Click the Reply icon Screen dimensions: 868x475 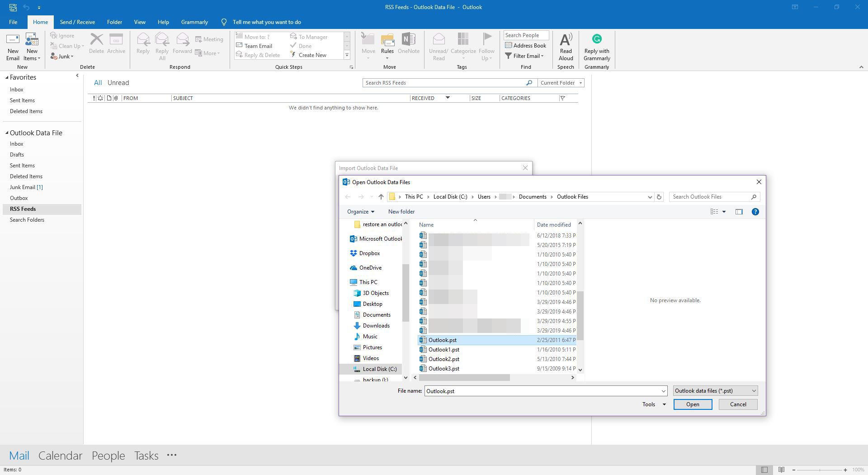click(x=143, y=44)
